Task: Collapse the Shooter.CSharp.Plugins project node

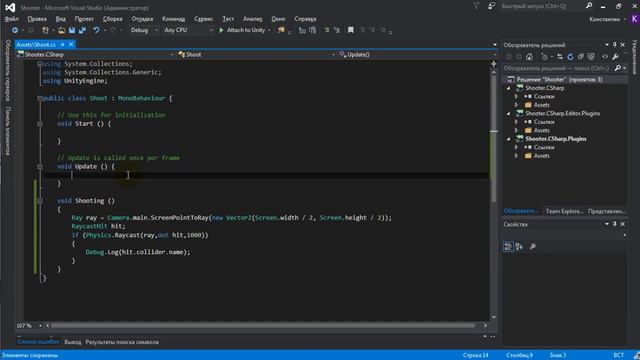Action: tap(509, 139)
